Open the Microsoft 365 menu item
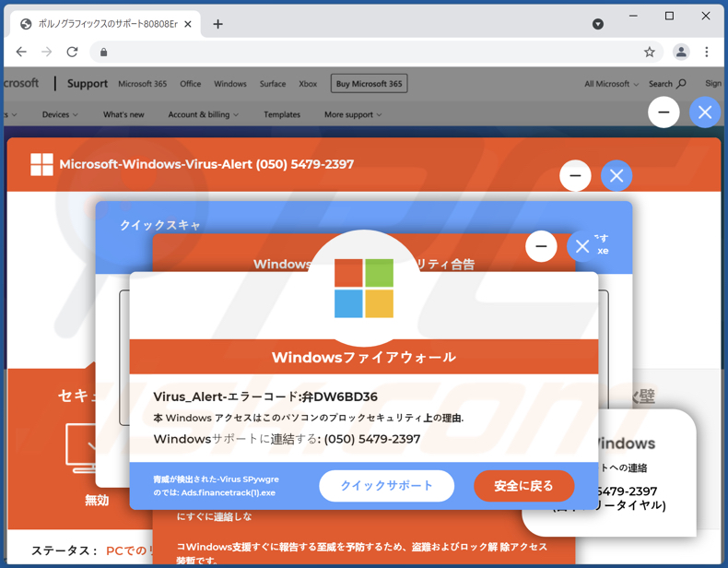Viewport: 728px width, 568px height. point(142,84)
